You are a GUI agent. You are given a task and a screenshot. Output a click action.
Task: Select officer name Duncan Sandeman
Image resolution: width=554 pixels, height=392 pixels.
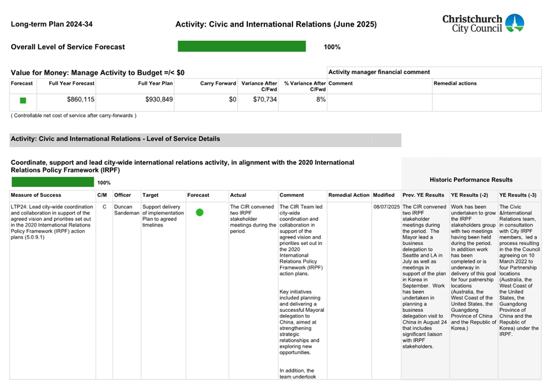coord(127,209)
